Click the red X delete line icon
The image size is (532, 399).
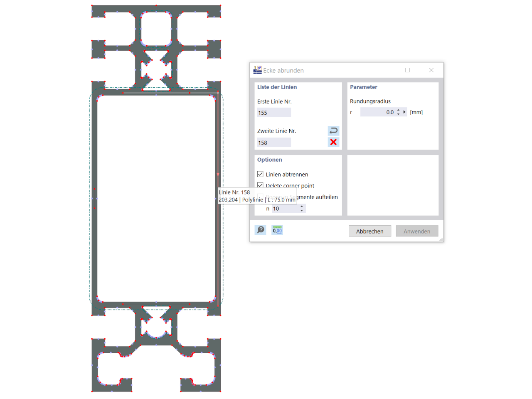(333, 142)
